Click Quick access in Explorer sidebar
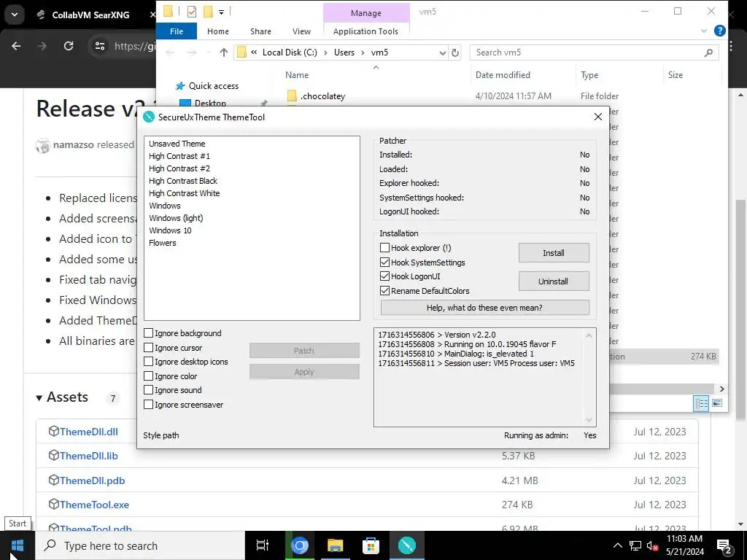 pos(214,86)
